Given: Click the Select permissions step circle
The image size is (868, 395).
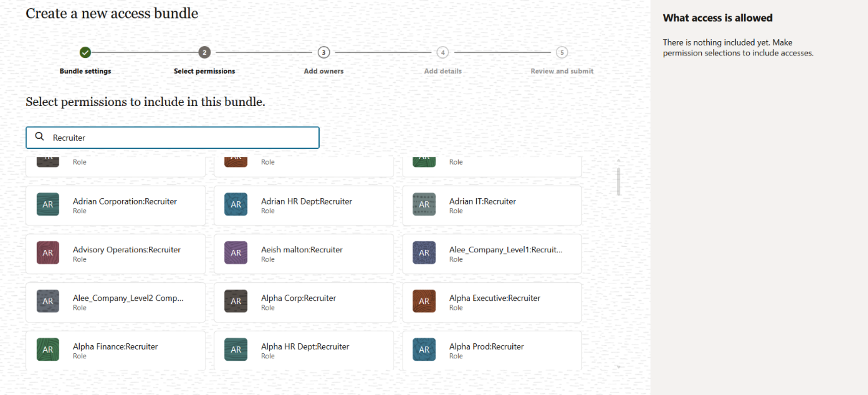Looking at the screenshot, I should point(204,52).
